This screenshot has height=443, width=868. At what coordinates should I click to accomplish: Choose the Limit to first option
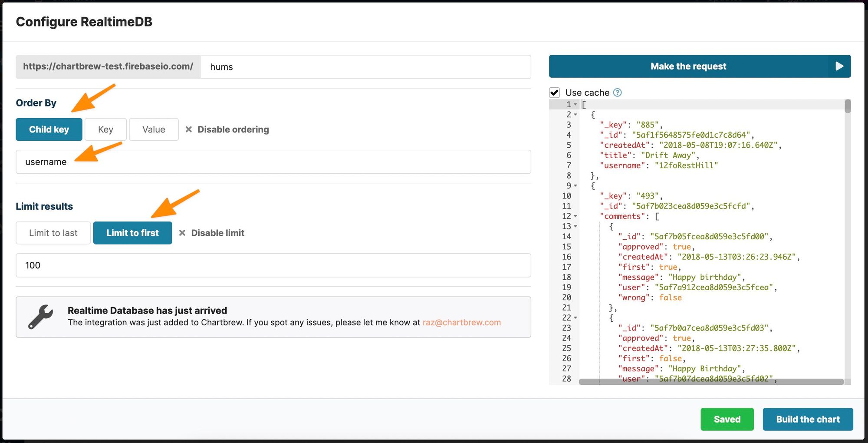132,233
